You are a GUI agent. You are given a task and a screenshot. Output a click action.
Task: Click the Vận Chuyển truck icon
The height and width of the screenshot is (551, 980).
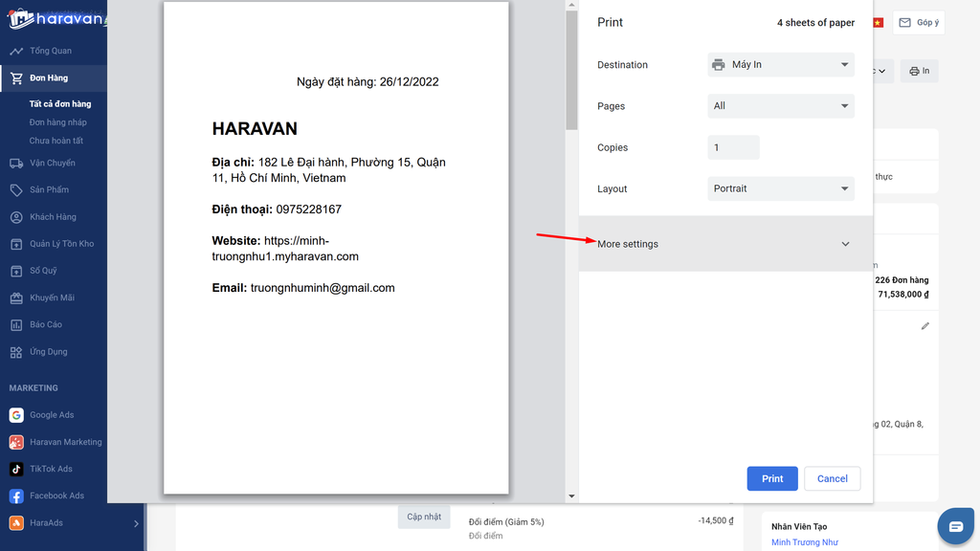click(x=16, y=163)
